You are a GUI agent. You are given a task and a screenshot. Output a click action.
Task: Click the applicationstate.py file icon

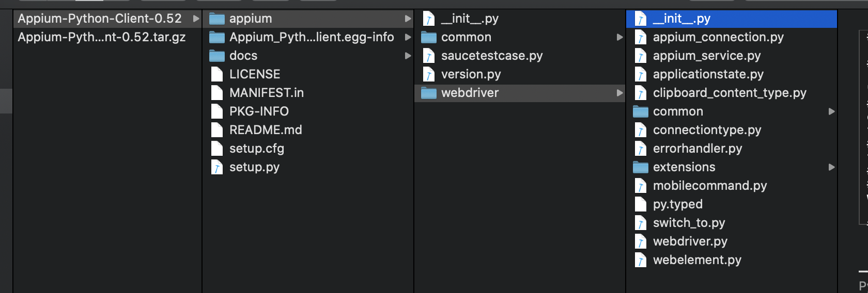click(x=640, y=74)
